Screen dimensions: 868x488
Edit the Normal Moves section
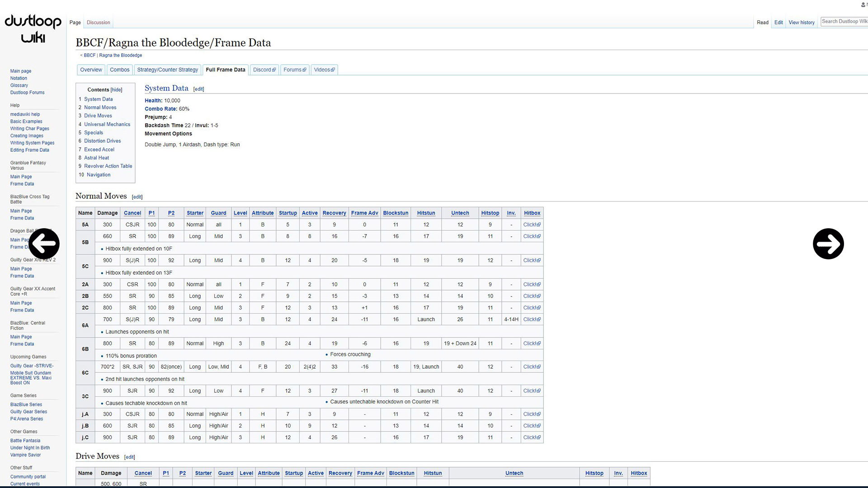click(137, 197)
